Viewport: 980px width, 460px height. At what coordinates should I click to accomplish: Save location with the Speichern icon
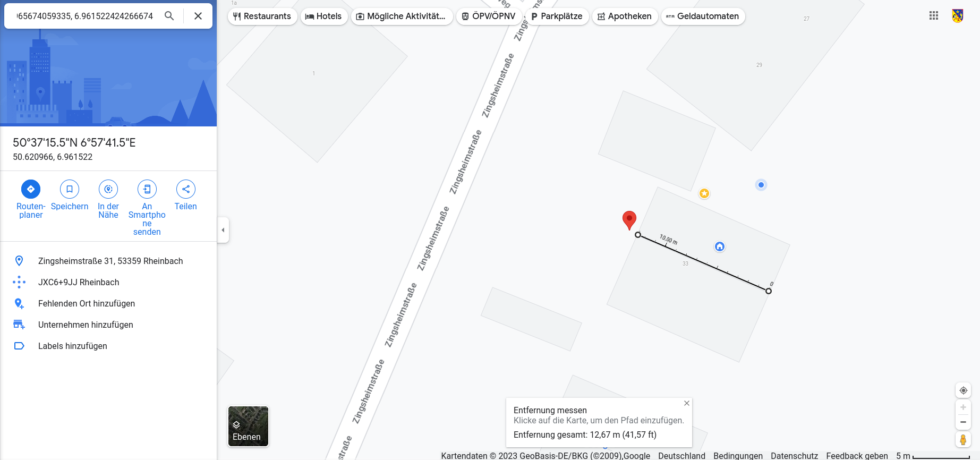[70, 189]
